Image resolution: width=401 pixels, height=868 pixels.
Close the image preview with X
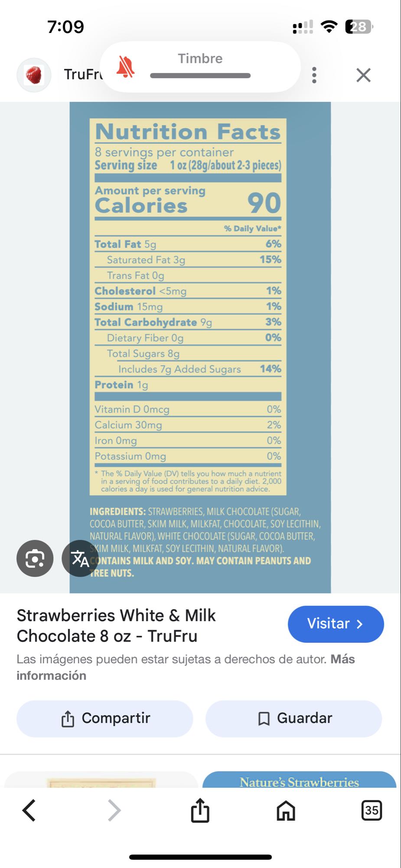tap(363, 75)
